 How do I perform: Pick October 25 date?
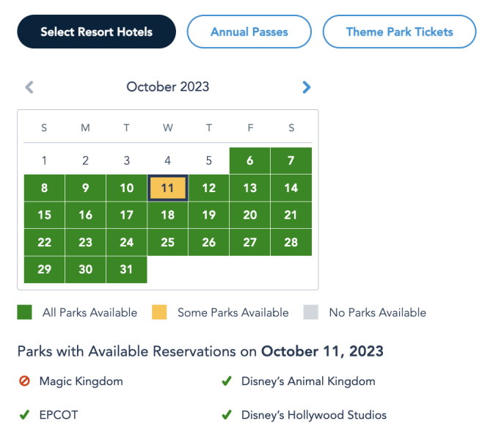pyautogui.click(x=168, y=242)
